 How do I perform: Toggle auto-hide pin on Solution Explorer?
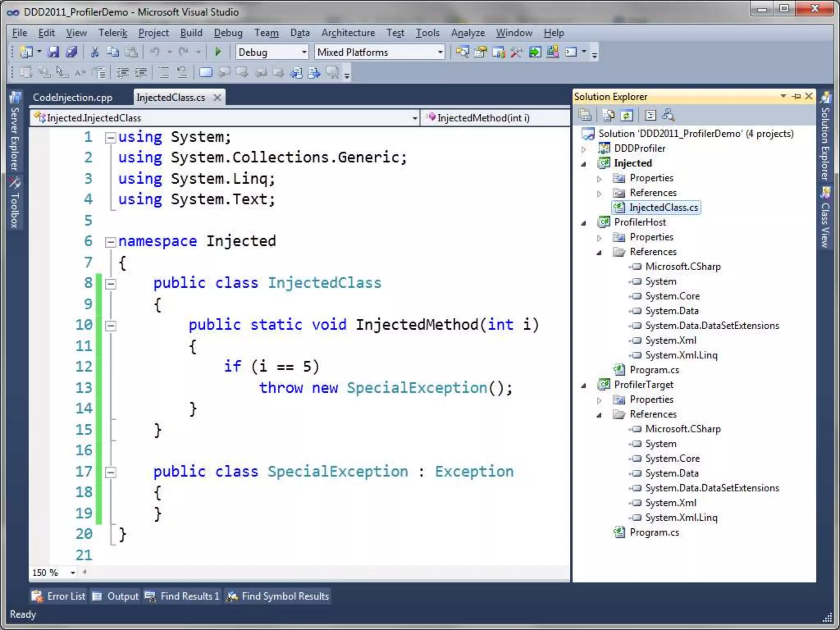point(797,97)
